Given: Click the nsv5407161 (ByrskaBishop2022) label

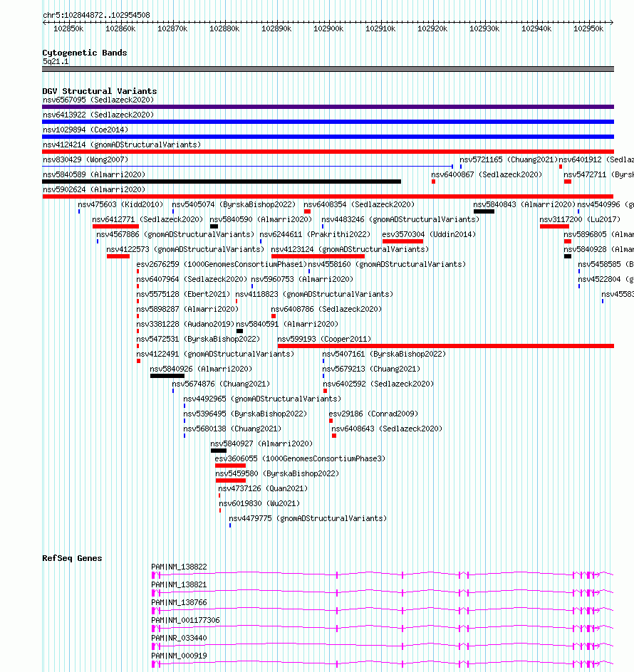Looking at the screenshot, I should tap(384, 354).
